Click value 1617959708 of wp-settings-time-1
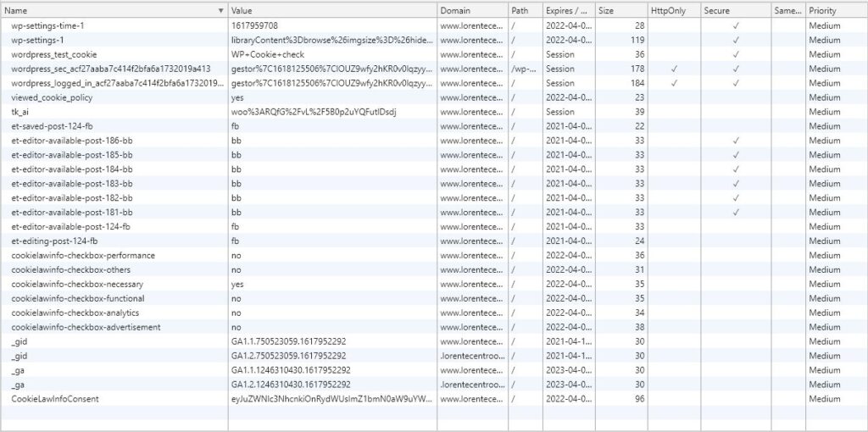The width and height of the screenshot is (868, 432). [254, 25]
